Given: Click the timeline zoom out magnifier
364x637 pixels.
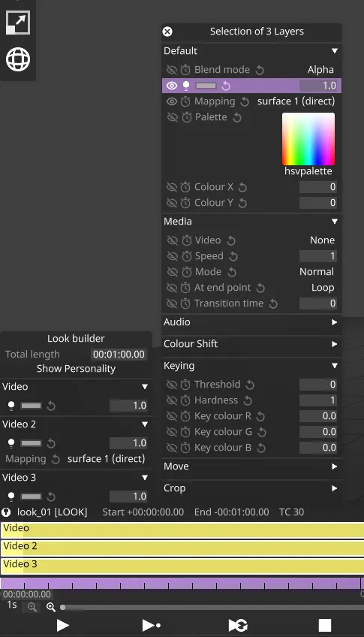Looking at the screenshot, I should (x=32, y=608).
